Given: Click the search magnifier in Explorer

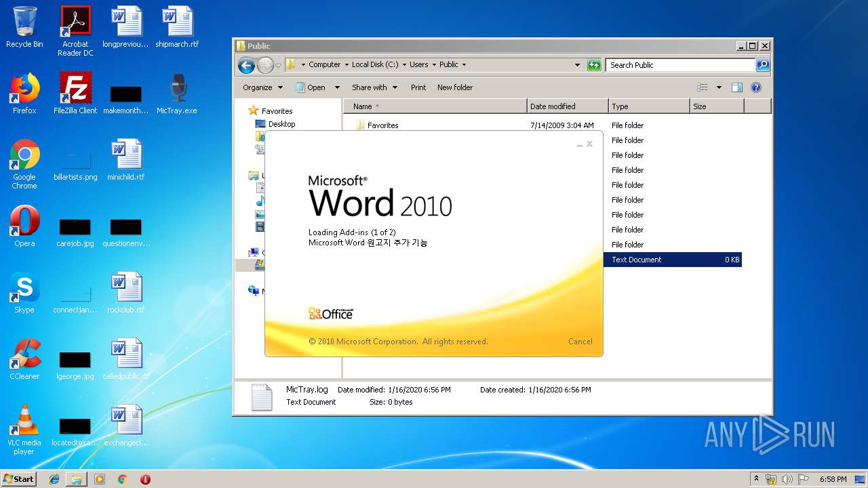Looking at the screenshot, I should tap(763, 65).
